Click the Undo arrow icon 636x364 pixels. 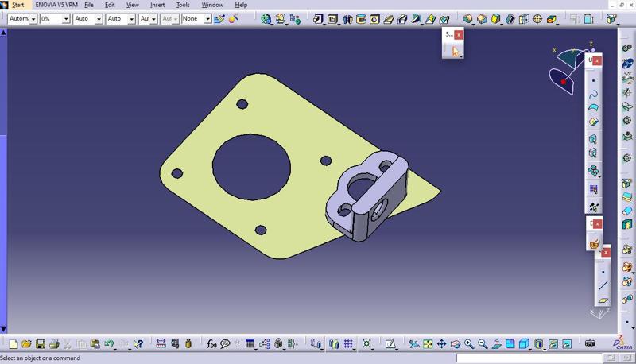tap(109, 344)
